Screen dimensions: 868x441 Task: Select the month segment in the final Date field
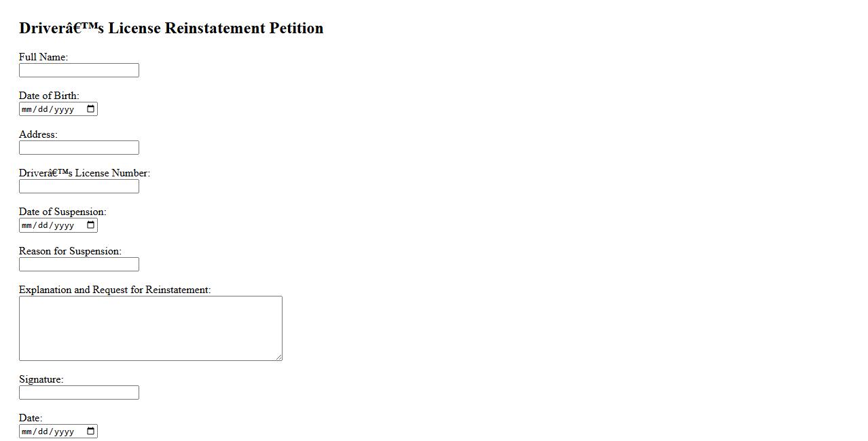[27, 432]
